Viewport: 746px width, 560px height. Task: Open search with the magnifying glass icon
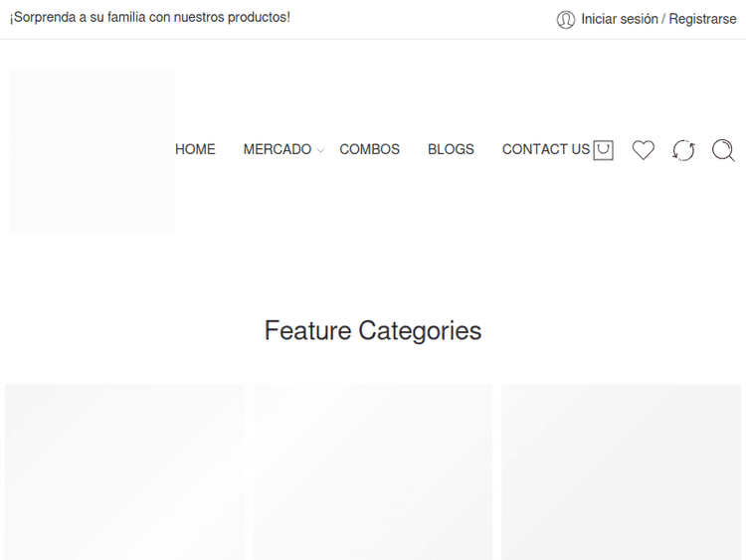coord(723,150)
